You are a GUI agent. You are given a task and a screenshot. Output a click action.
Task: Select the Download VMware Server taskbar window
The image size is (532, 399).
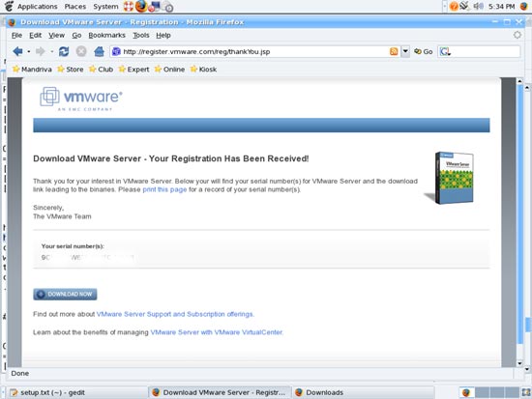coord(220,392)
